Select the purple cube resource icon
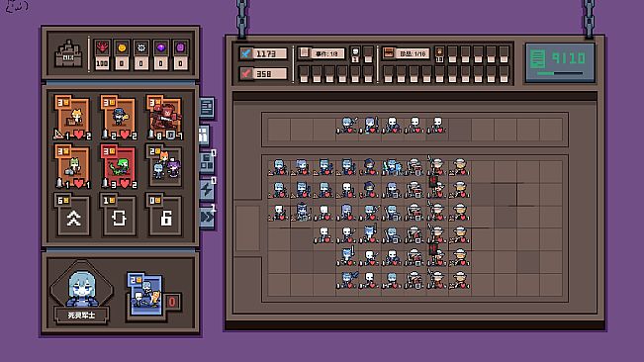The image size is (644, 362). [180, 47]
